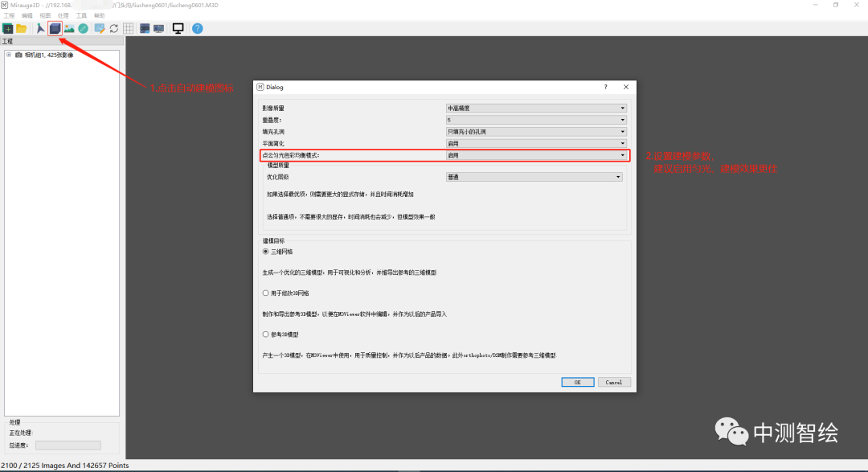Open the 处理 menu
Screen dimensions: 868x472
coord(63,15)
